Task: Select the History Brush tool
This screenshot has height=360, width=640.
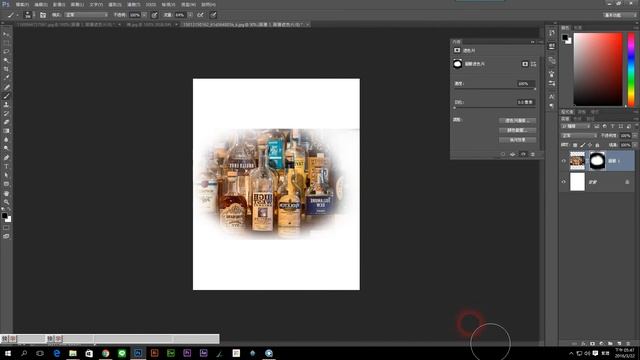Action: 6,113
